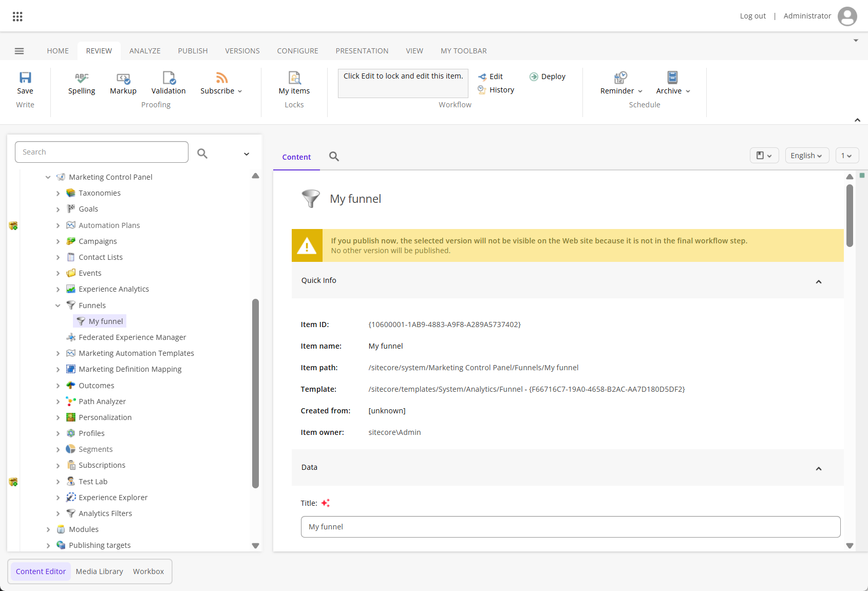868x591 pixels.
Task: Expand the Profiles tree node
Action: [x=58, y=433]
